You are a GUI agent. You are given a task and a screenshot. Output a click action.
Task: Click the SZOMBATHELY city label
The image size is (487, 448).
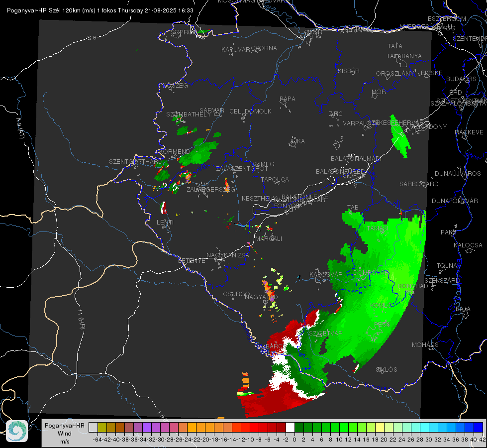(189, 114)
